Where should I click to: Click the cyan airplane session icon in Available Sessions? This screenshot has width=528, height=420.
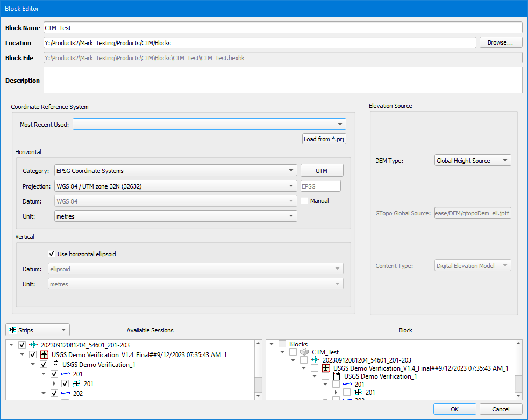[34, 345]
